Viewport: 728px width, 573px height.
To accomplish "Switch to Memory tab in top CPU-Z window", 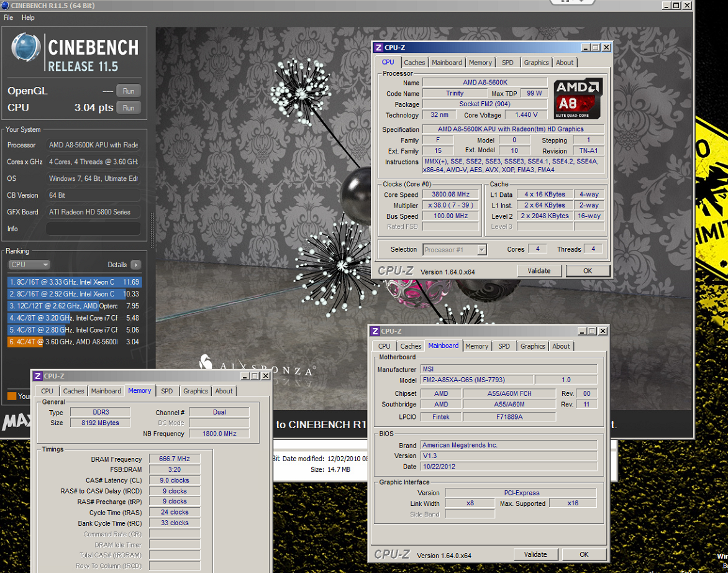I will pos(480,63).
